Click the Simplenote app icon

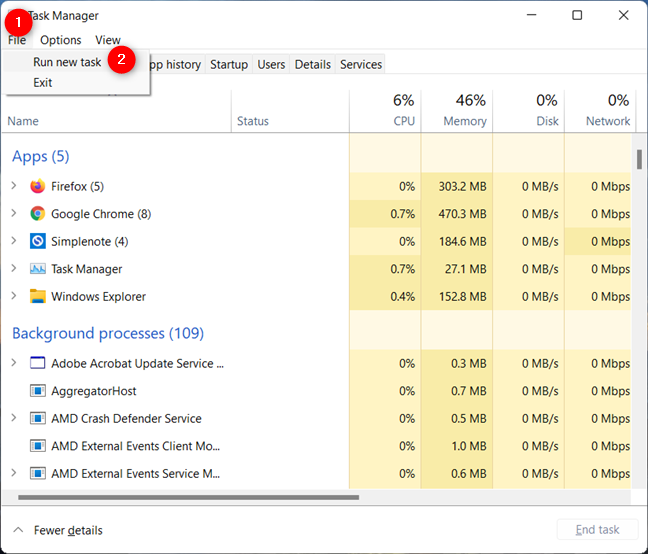point(38,241)
